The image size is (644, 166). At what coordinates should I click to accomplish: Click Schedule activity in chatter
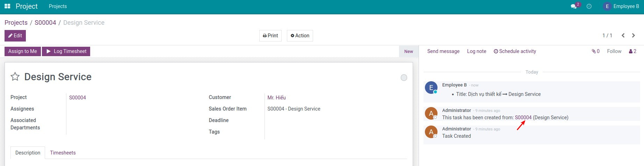[515, 51]
